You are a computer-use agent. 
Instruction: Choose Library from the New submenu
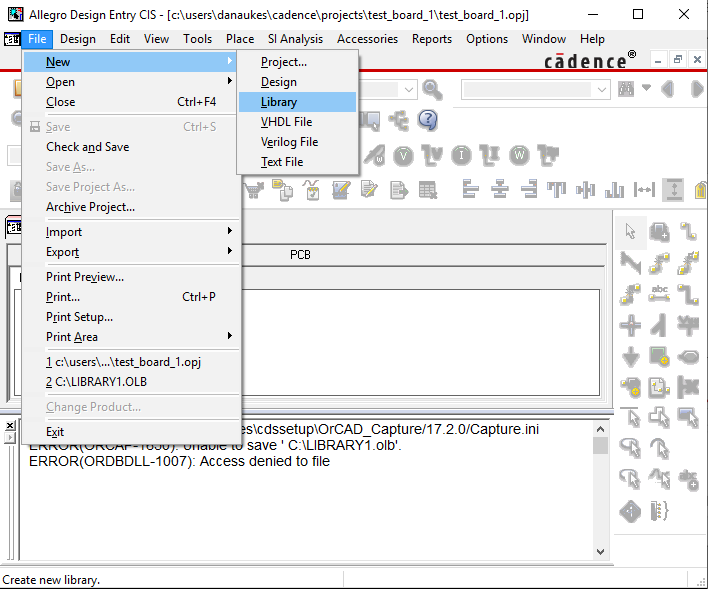(x=298, y=102)
